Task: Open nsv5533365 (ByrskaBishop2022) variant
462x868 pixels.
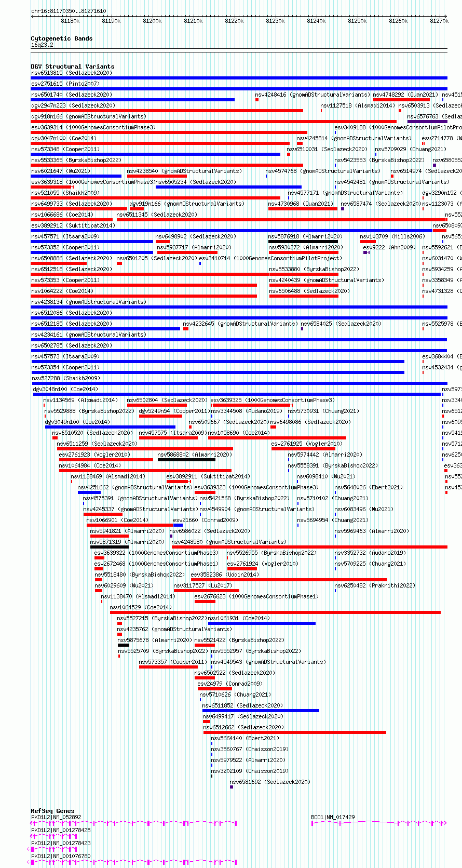Action: coord(76,161)
